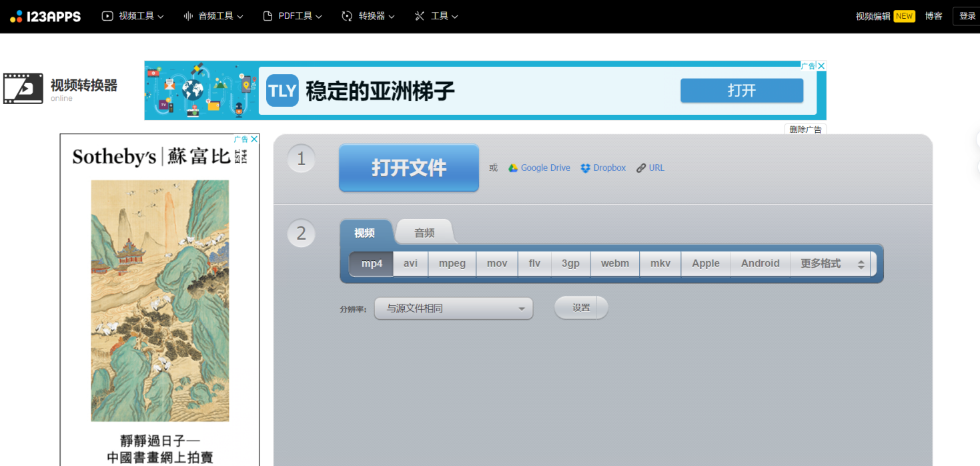Click 删除广告 to remove ads
This screenshot has width=980, height=466.
point(805,129)
